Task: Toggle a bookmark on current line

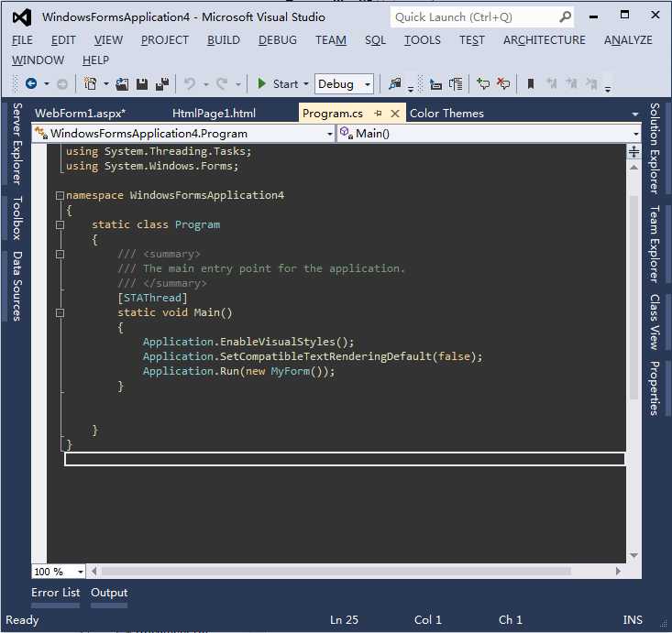Action: click(x=531, y=84)
